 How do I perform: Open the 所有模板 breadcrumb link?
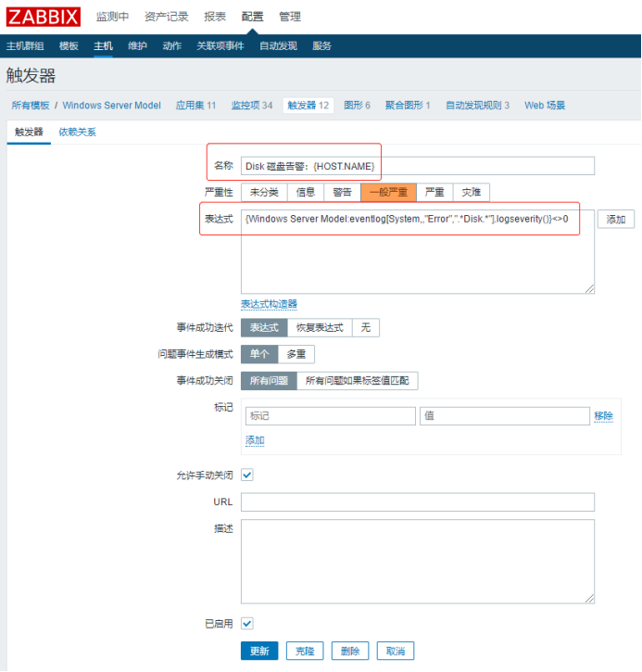[31, 106]
